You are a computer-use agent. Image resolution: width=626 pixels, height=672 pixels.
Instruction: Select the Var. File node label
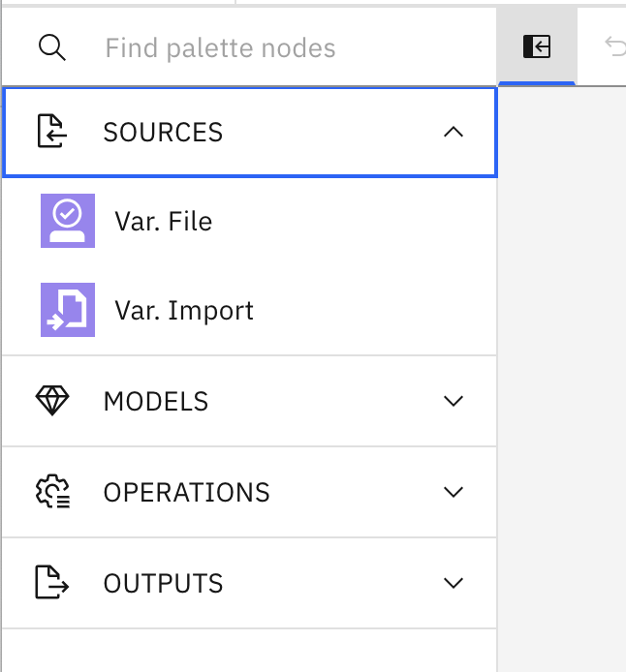point(164,221)
